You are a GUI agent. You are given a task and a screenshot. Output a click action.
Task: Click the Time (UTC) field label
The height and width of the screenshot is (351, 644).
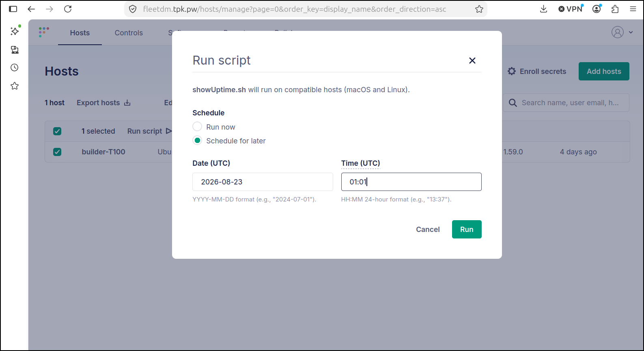pos(360,163)
